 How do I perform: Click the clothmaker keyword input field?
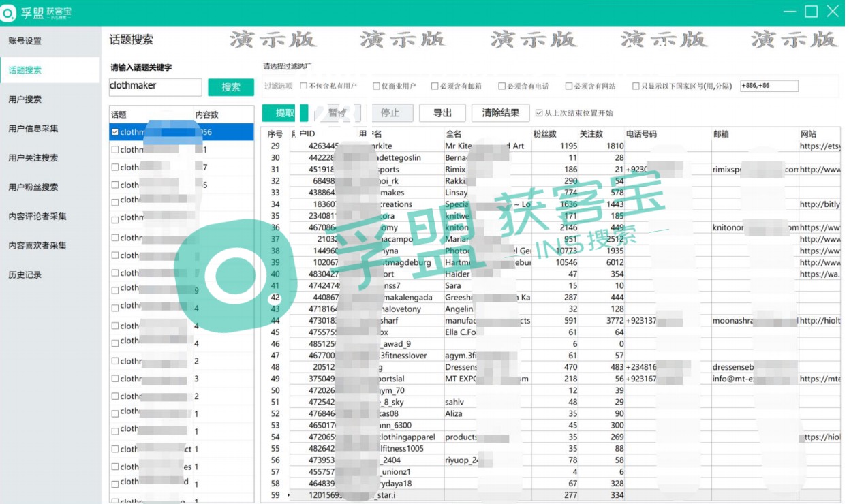(155, 86)
